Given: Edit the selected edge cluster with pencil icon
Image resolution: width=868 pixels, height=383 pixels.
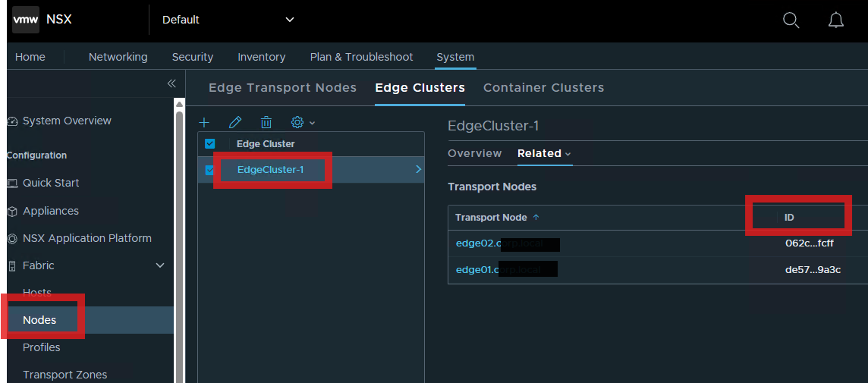Looking at the screenshot, I should click(x=235, y=122).
